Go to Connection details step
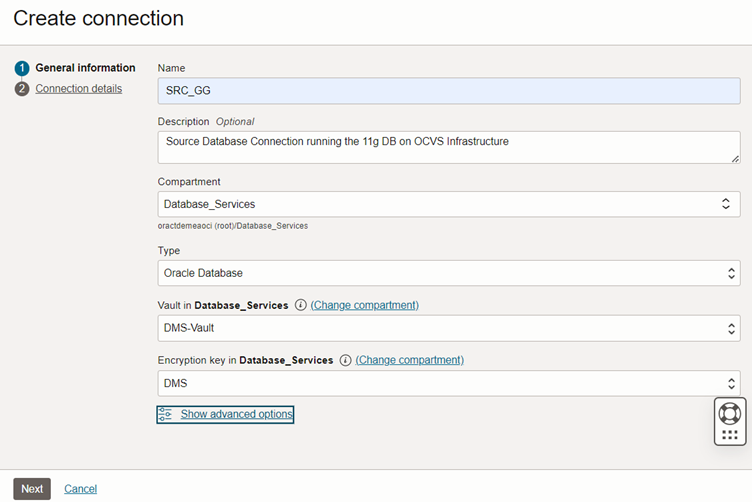The height and width of the screenshot is (502, 752). (79, 89)
